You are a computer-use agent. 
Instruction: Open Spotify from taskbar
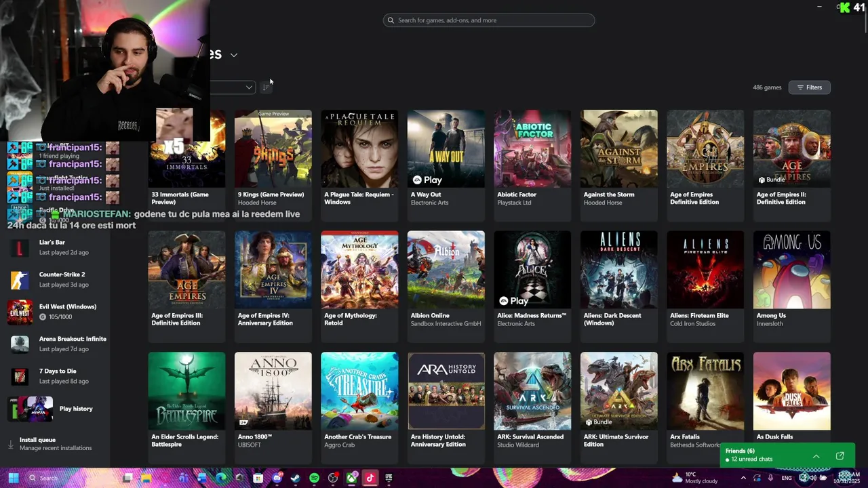coord(314,478)
